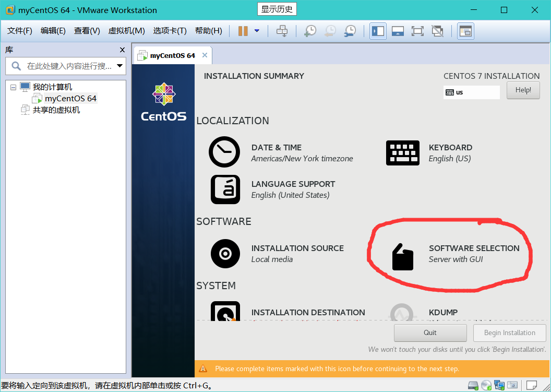This screenshot has height=392, width=551.
Task: Close the 库 library panel
Action: pyautogui.click(x=122, y=50)
